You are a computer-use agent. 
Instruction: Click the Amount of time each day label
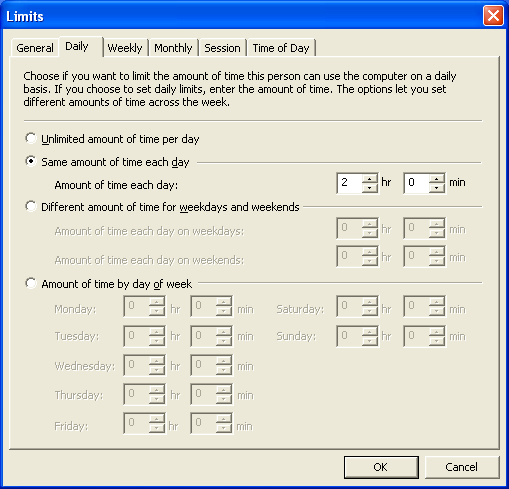(x=116, y=185)
